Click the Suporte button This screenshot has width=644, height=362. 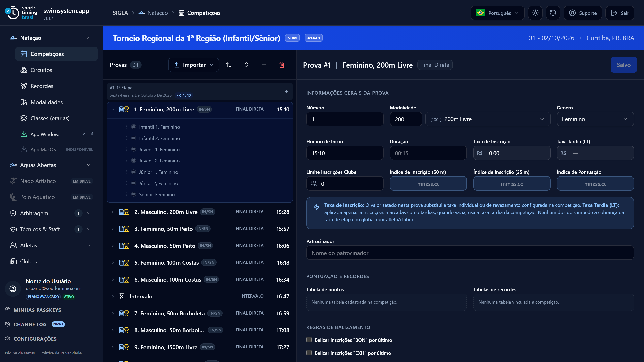tap(583, 13)
